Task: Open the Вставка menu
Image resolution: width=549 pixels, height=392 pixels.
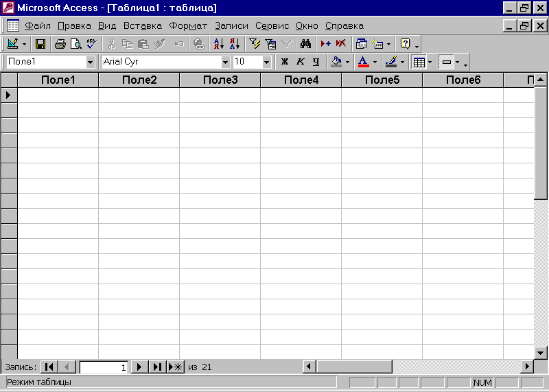Action: coord(143,26)
